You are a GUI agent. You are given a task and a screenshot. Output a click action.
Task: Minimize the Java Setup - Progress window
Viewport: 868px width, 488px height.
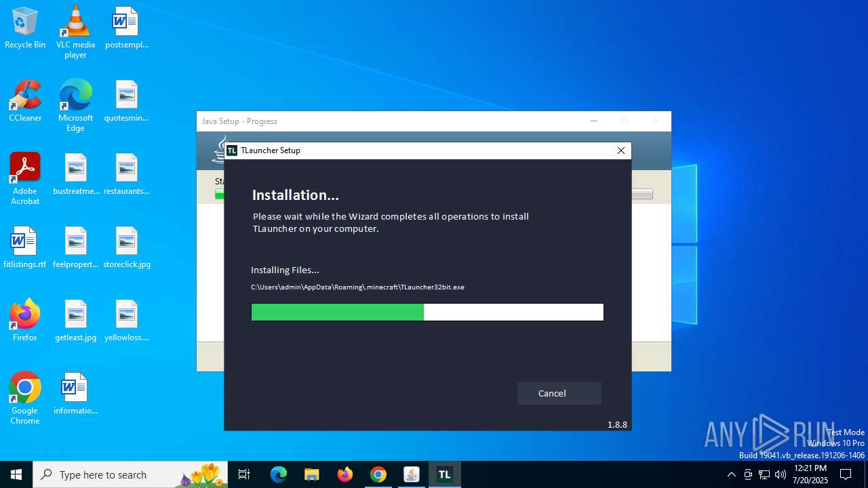click(x=594, y=121)
